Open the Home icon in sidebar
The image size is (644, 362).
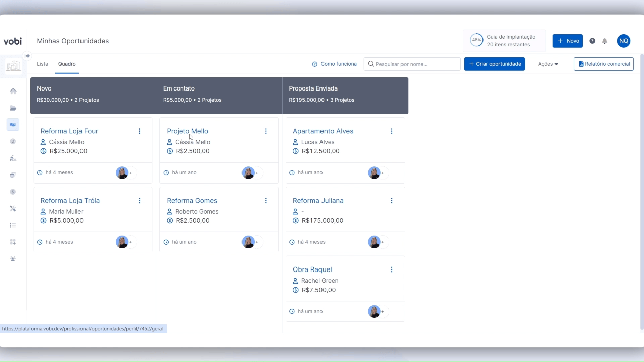[x=13, y=91]
